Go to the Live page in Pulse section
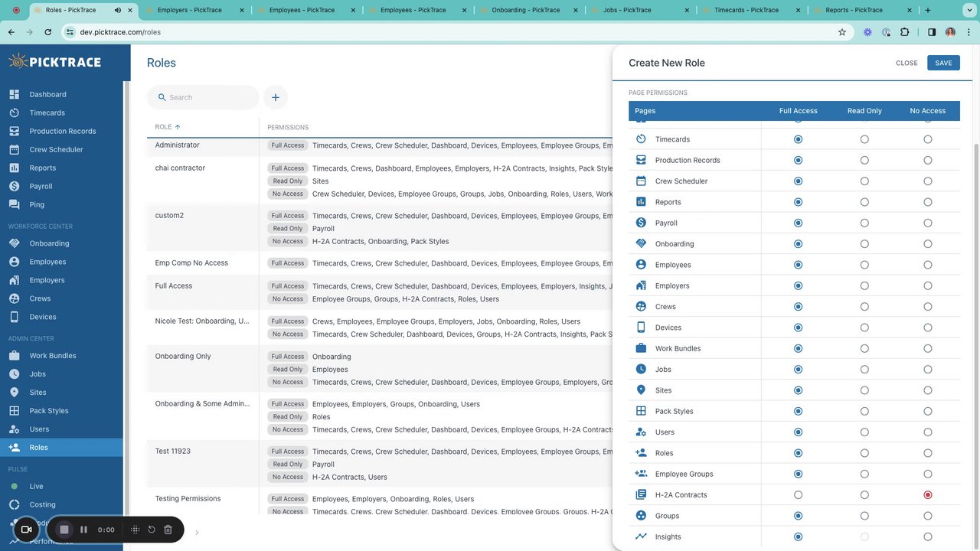 click(x=61, y=486)
